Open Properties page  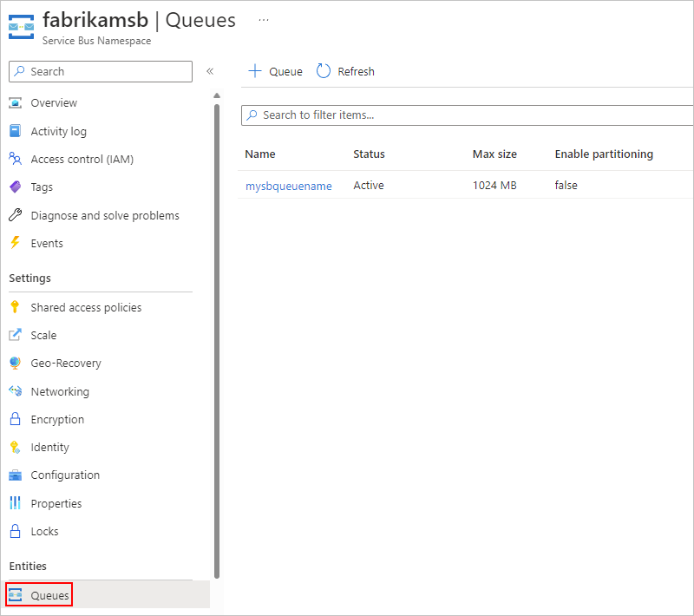(56, 503)
